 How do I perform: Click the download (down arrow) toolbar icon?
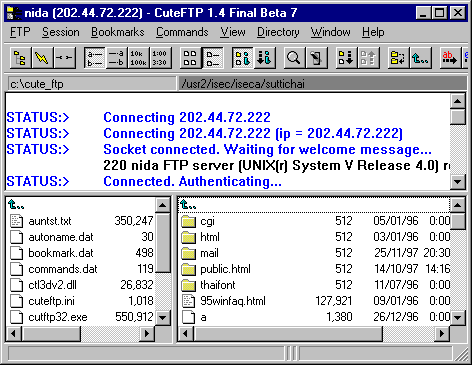[346, 58]
